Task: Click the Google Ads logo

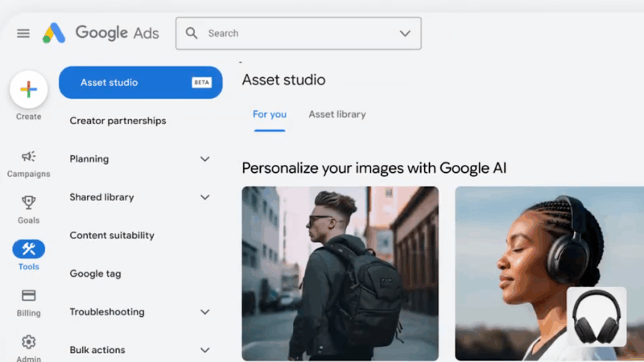Action: coord(101,33)
